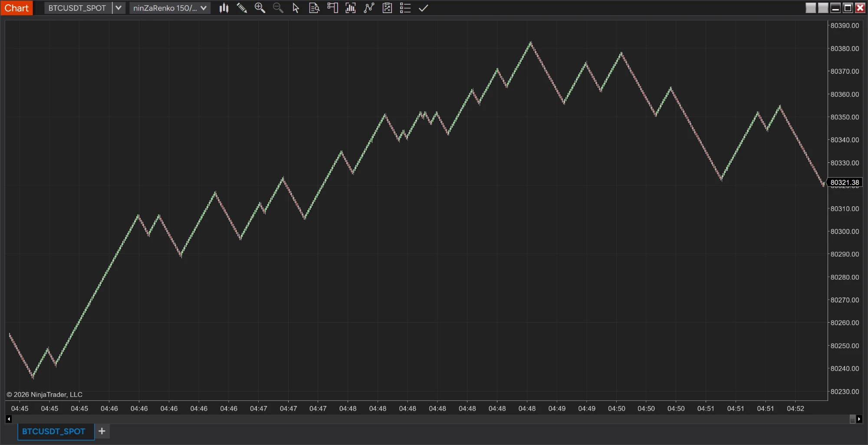Click the Zoom Out magnifier
Viewport: 868px width, 445px height.
278,8
